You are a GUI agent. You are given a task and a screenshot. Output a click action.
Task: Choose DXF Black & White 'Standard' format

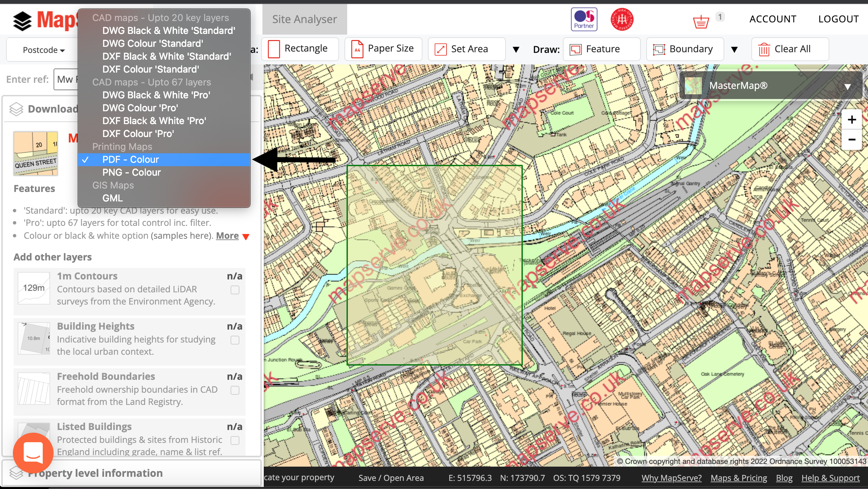tap(164, 56)
